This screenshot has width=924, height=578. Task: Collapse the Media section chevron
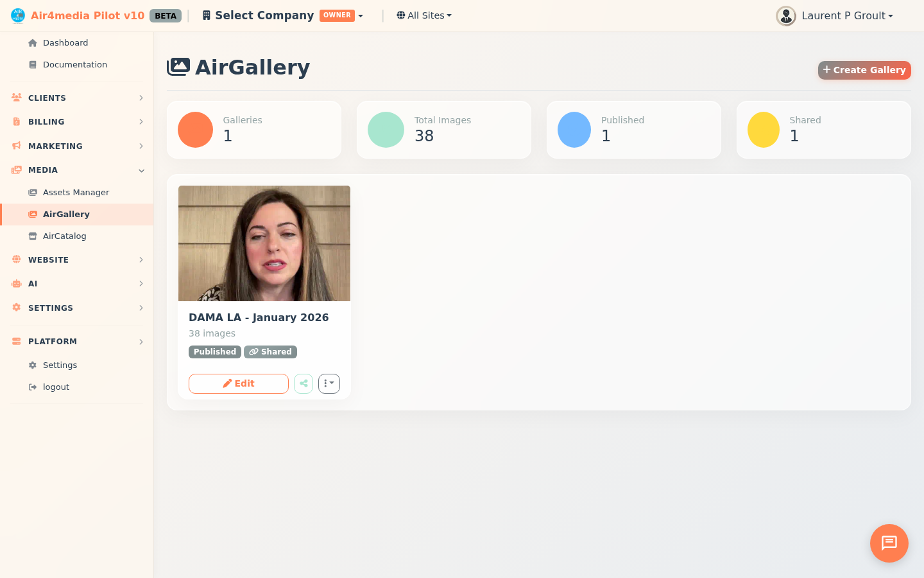click(141, 171)
